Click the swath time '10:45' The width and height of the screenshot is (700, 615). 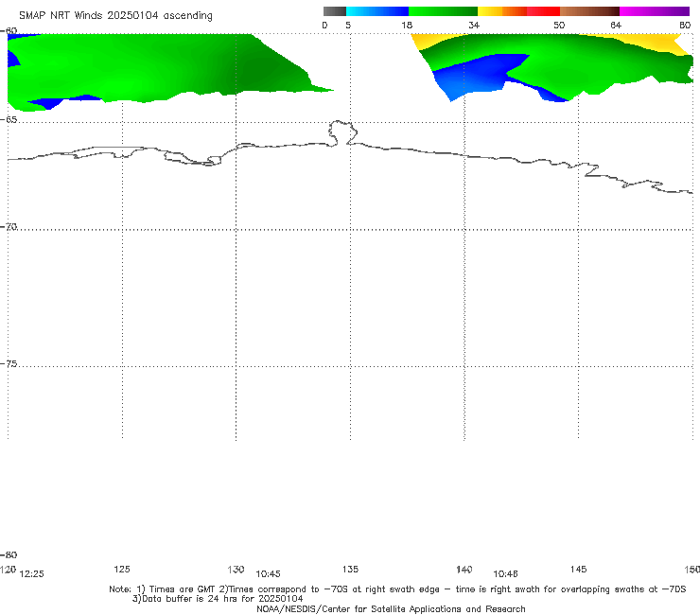pyautogui.click(x=268, y=574)
